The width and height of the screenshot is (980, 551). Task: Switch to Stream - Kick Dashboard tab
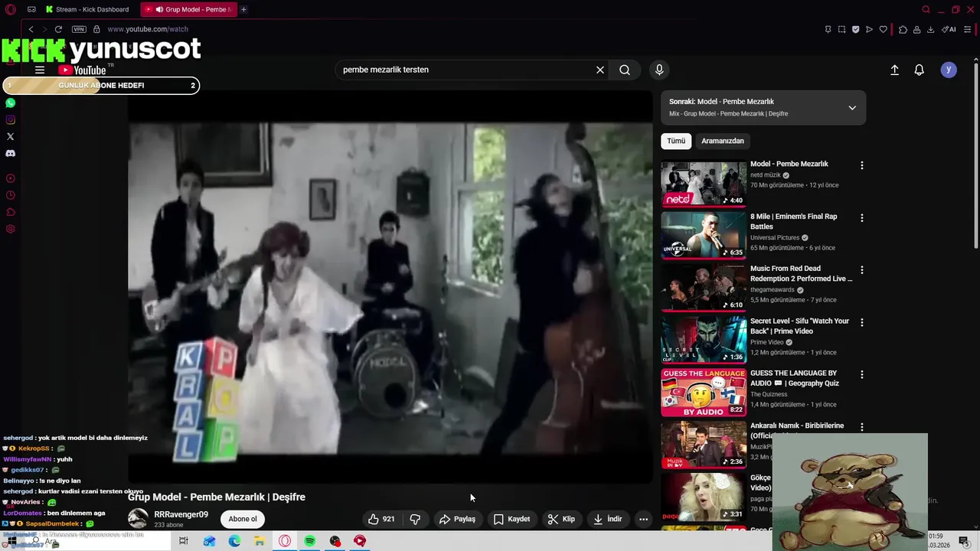[87, 9]
